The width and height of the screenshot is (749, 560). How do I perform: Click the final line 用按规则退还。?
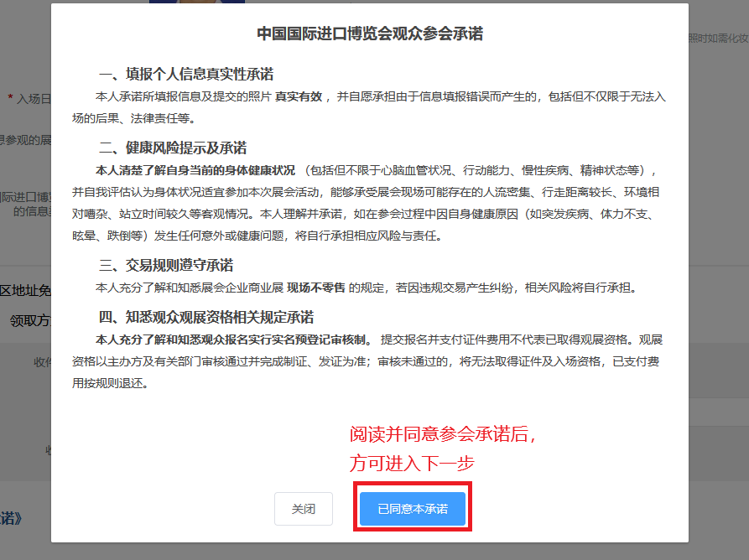click(111, 383)
